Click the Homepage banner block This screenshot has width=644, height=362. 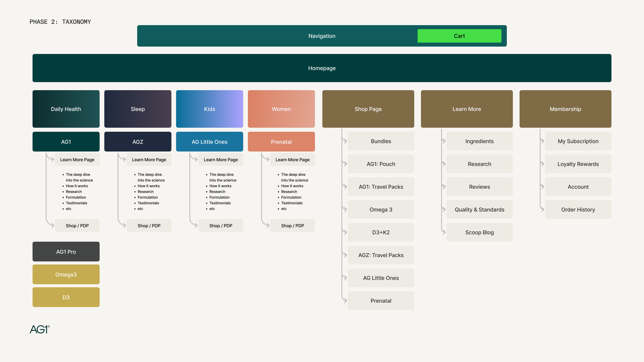[322, 68]
